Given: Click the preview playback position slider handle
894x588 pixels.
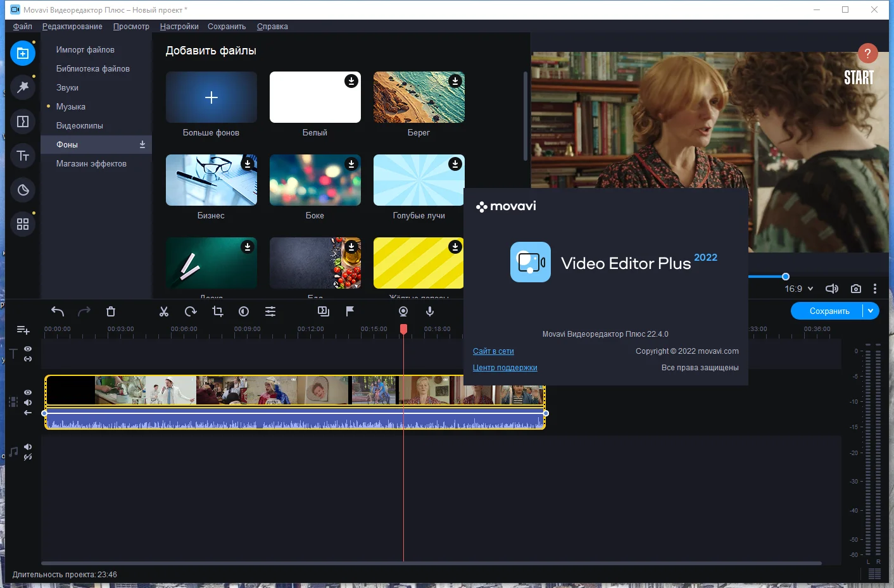Looking at the screenshot, I should pyautogui.click(x=786, y=277).
